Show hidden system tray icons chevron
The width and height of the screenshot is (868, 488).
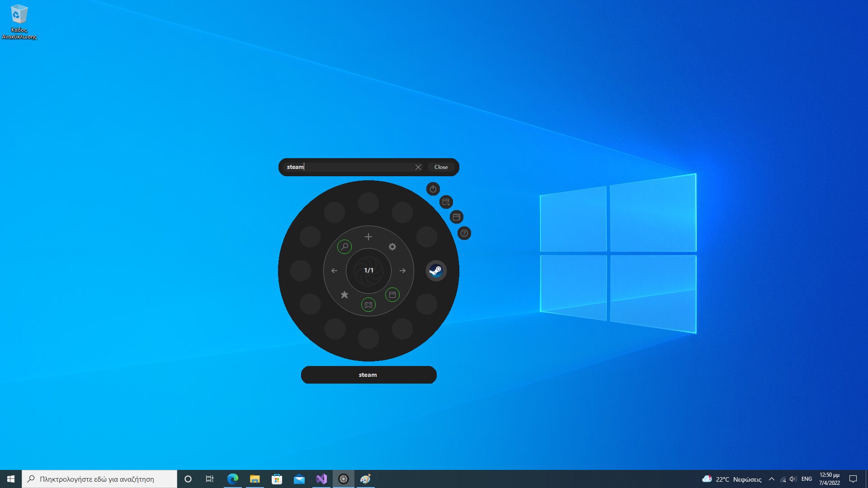point(772,479)
